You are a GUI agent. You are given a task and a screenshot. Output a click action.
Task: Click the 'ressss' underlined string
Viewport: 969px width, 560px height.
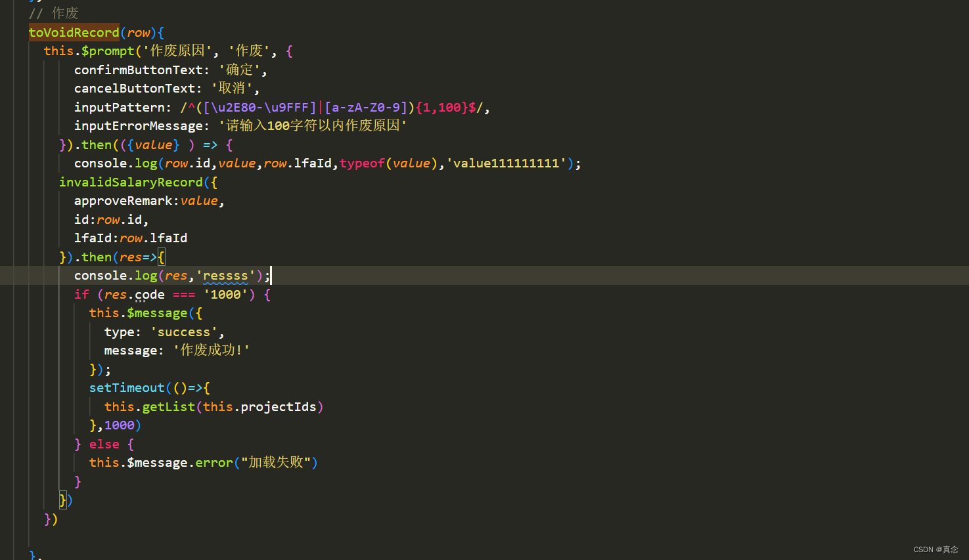pyautogui.click(x=225, y=276)
